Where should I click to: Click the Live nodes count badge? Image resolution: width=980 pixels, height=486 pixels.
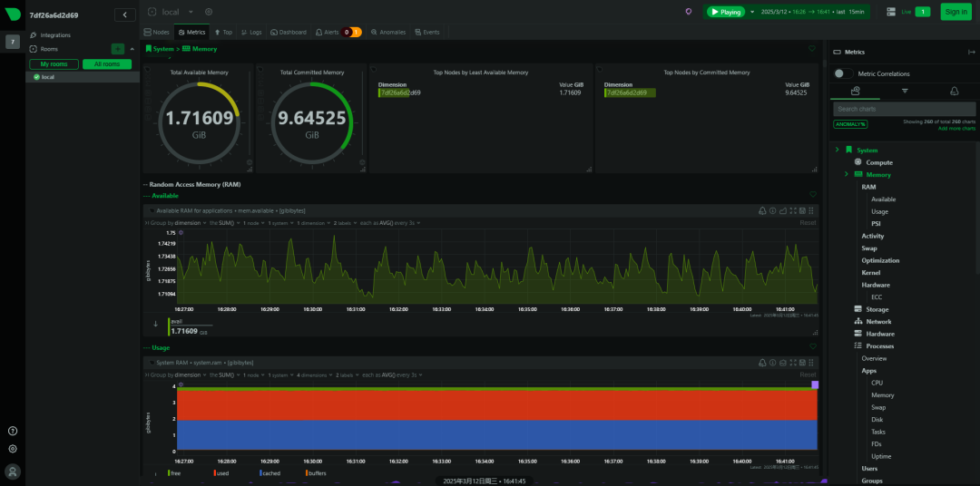click(x=923, y=12)
